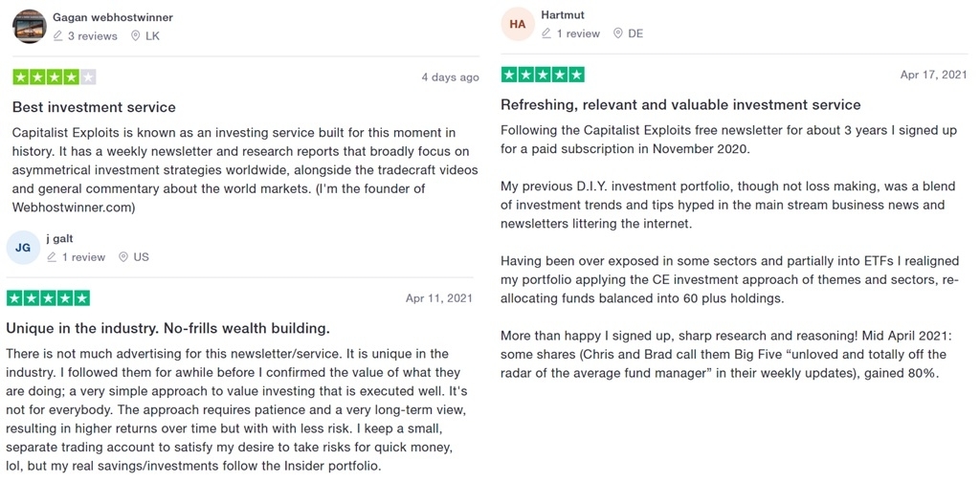Click the pencil icon under j galt

(x=52, y=257)
